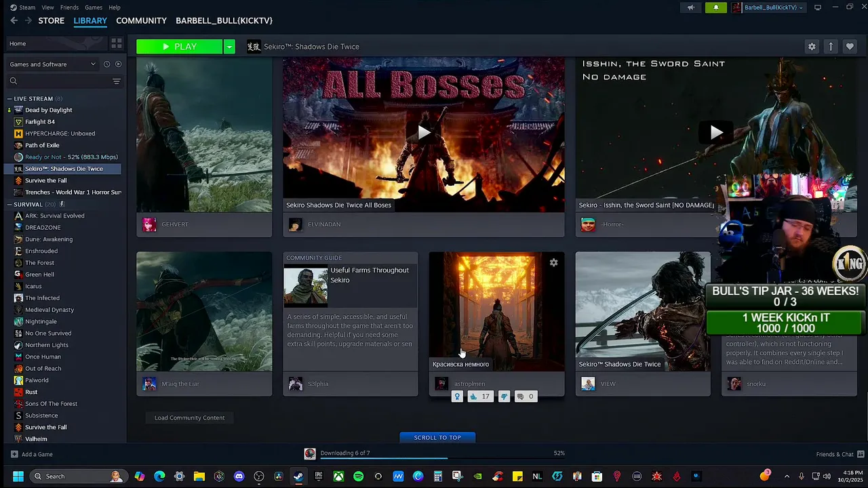This screenshot has height=488, width=868.
Task: Click SCROLL TO TOP button
Action: (x=437, y=438)
